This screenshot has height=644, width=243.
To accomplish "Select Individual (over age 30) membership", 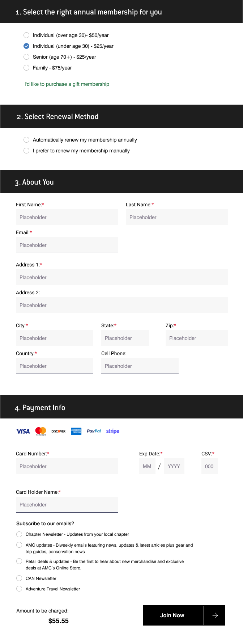I will click(26, 35).
